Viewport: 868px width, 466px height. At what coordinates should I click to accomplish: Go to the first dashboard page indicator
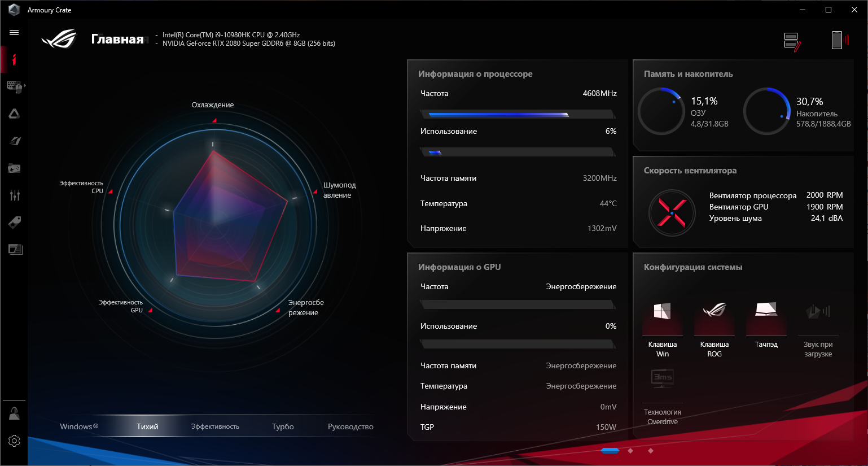tap(610, 451)
